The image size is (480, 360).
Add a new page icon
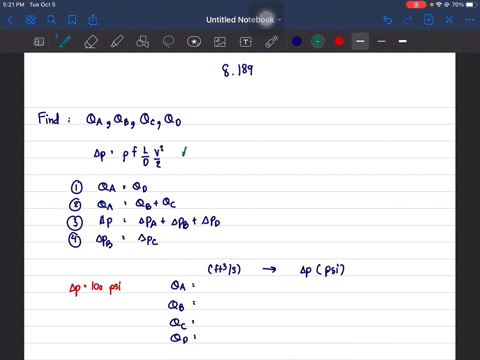(429, 20)
